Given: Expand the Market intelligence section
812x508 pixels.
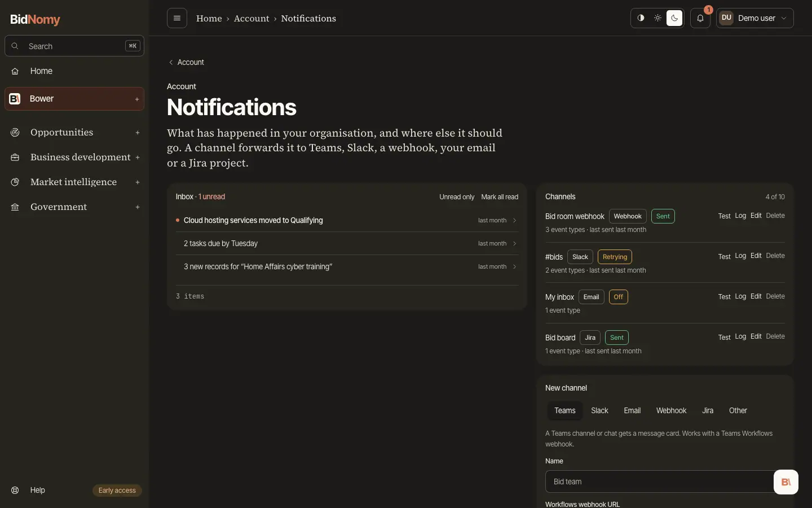Looking at the screenshot, I should coord(138,182).
